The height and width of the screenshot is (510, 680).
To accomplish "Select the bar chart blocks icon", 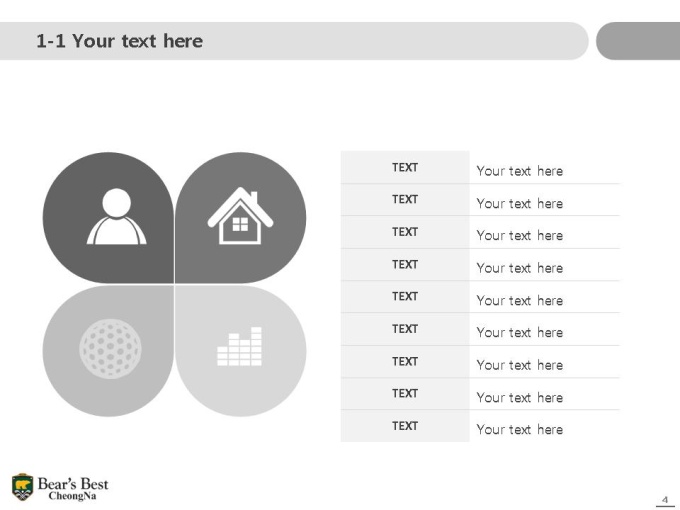I will coord(239,347).
